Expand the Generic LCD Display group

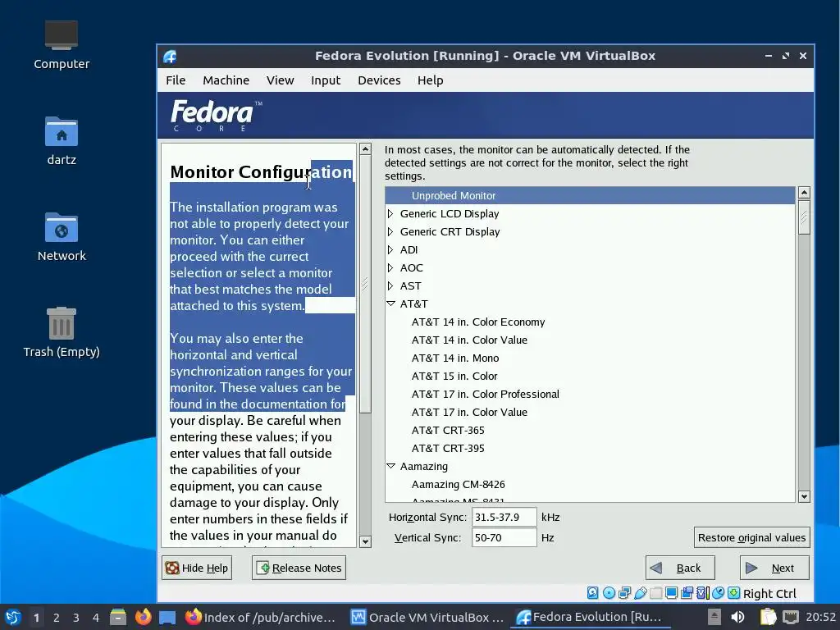pyautogui.click(x=390, y=214)
